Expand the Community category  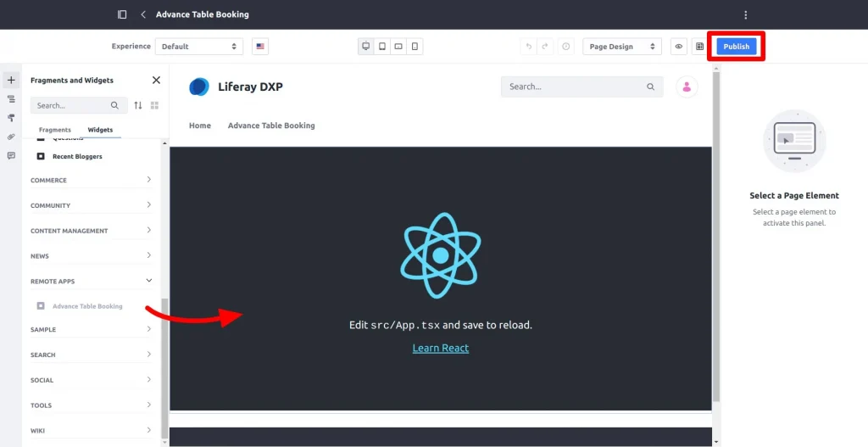pos(92,205)
